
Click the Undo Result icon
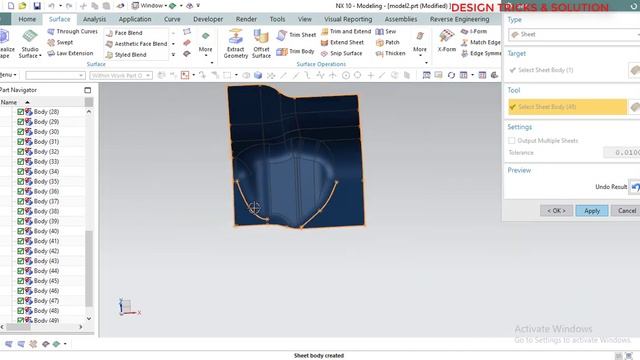click(635, 187)
